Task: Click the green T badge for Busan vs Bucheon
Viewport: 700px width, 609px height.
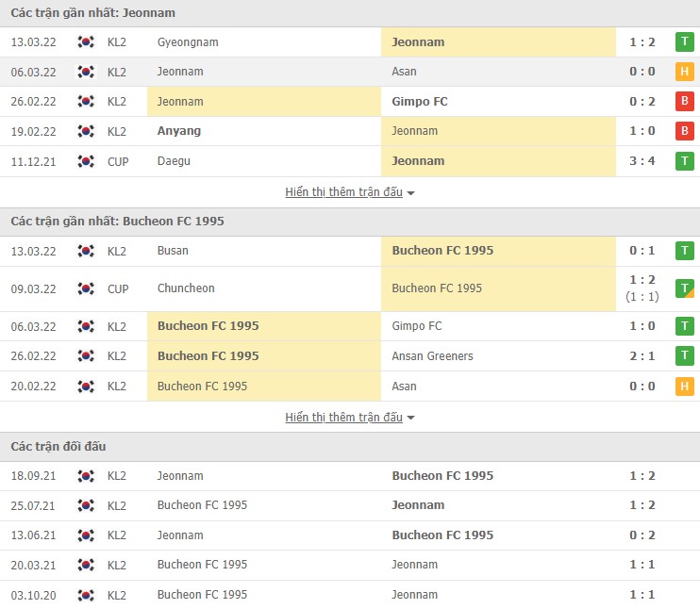Action: coord(684,251)
